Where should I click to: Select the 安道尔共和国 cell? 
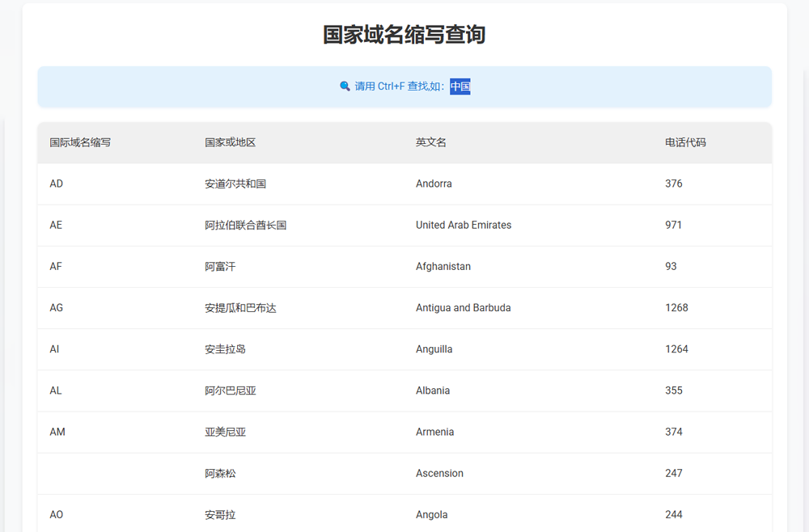[x=235, y=184]
